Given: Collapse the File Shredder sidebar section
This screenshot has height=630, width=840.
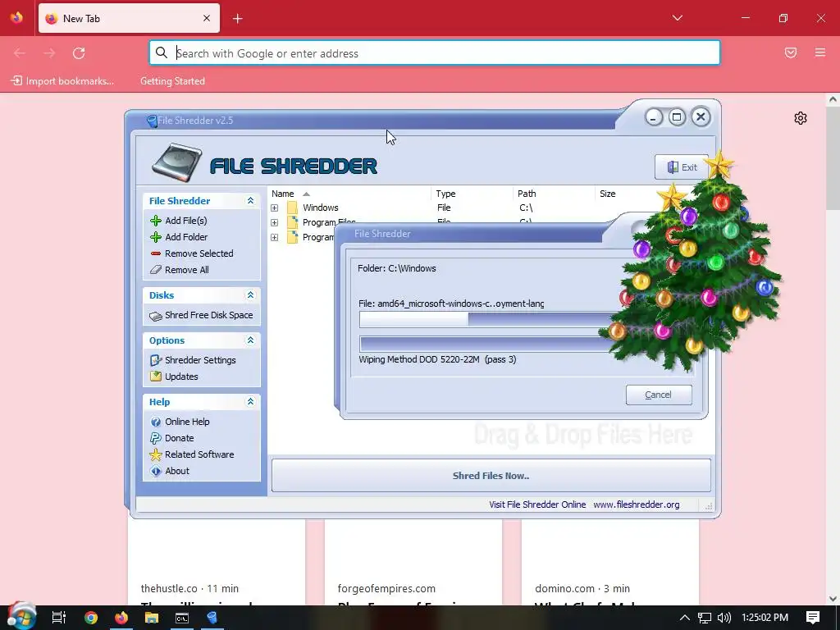Looking at the screenshot, I should [250, 200].
